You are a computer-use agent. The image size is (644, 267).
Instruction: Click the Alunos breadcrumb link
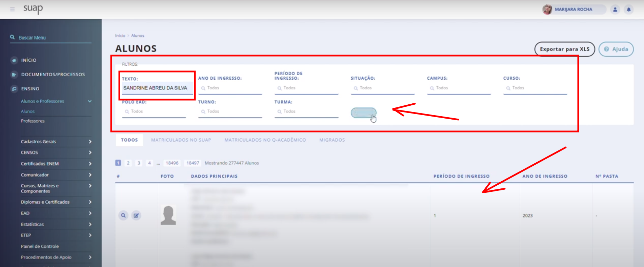(138, 36)
